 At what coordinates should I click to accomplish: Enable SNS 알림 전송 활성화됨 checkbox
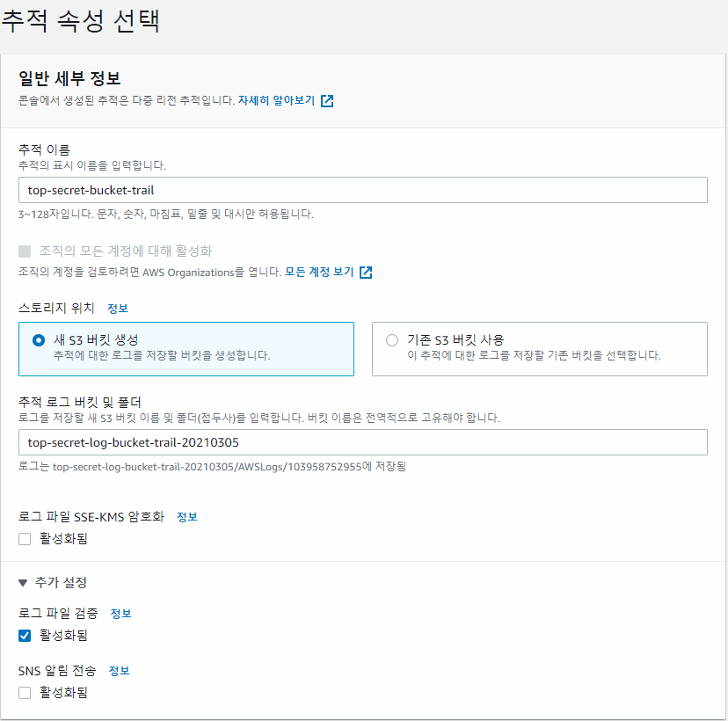tap(25, 693)
